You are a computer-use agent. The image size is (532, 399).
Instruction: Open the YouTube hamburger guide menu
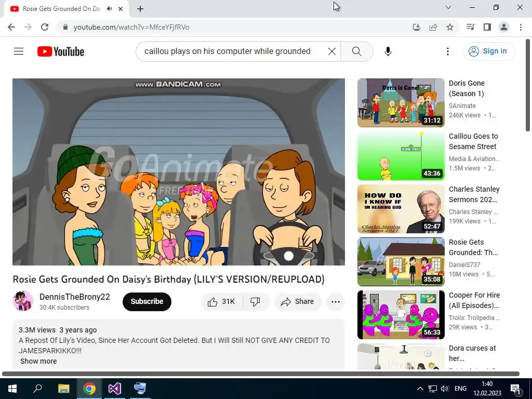coord(19,51)
